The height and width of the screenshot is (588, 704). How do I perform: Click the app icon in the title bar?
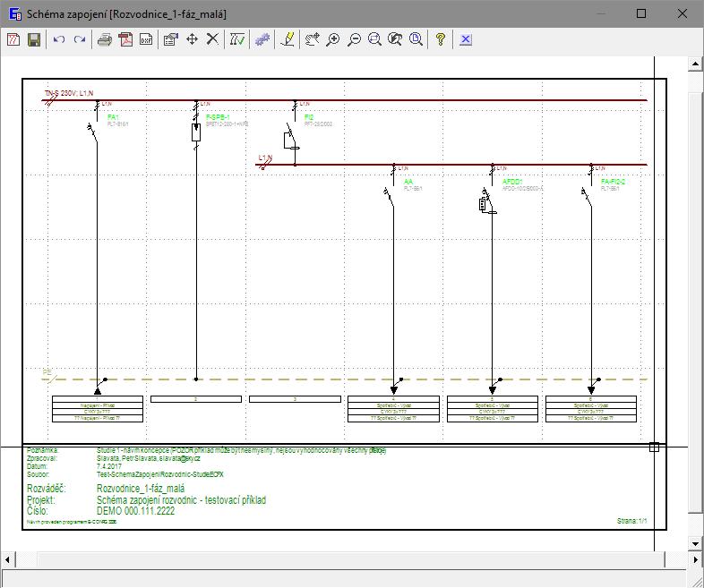pyautogui.click(x=15, y=14)
